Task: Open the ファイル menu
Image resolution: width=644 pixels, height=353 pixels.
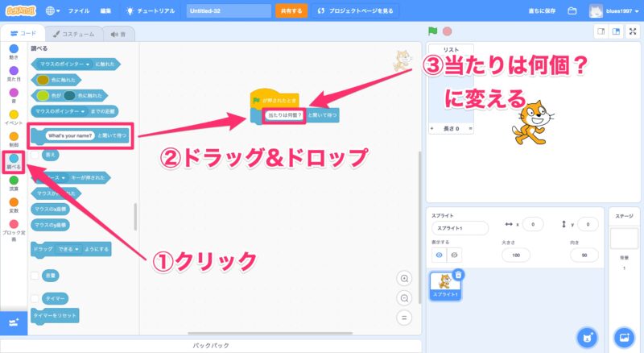Action: pyautogui.click(x=79, y=11)
